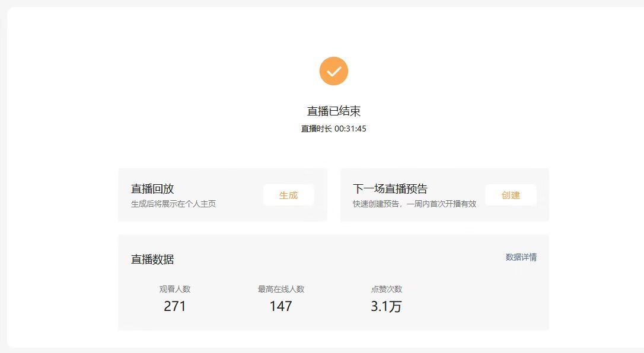
Task: Click the 点赞次数 label
Action: [x=386, y=289]
